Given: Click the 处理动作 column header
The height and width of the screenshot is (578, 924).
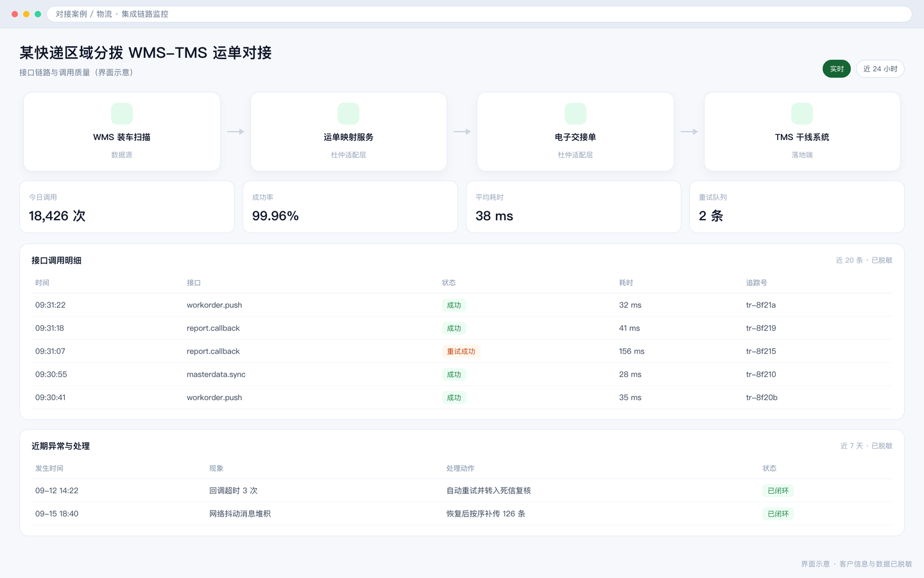Looking at the screenshot, I should pos(461,468).
